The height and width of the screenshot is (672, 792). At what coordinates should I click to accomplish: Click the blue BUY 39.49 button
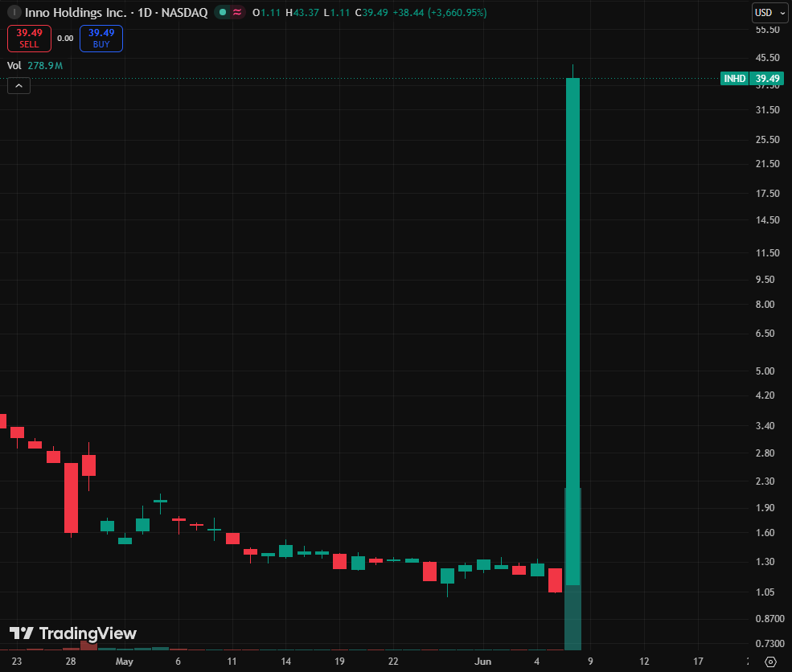(101, 39)
